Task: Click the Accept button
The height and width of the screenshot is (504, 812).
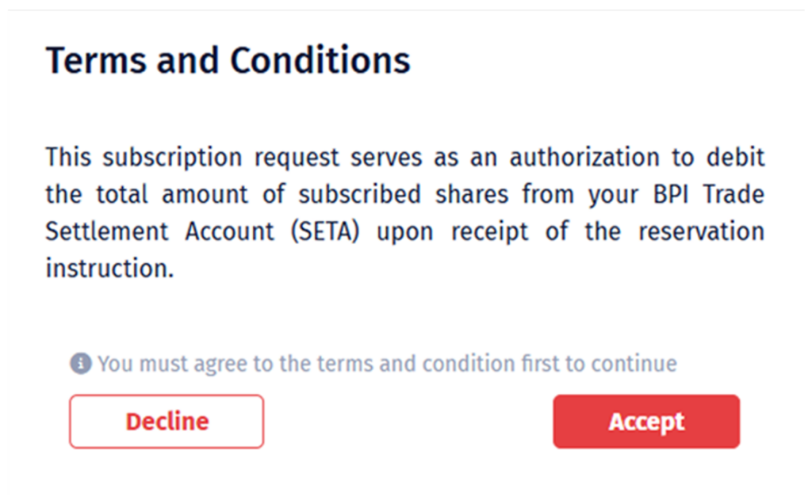Action: [646, 422]
